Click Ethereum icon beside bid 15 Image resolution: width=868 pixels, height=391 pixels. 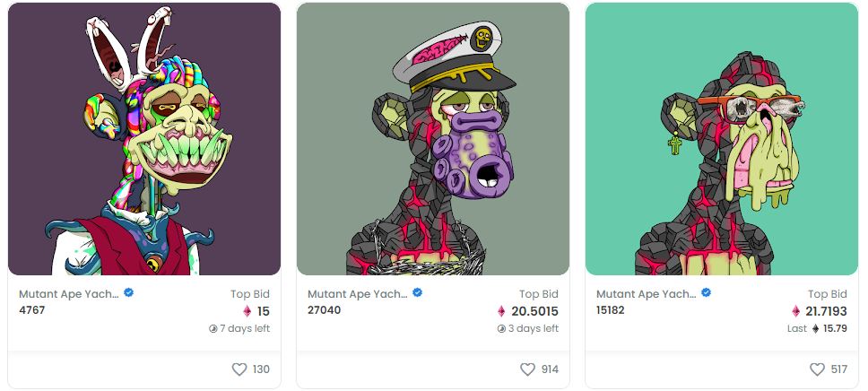[247, 311]
